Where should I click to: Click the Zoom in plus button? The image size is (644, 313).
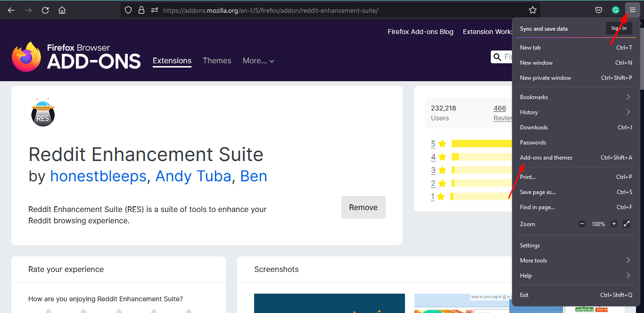(x=614, y=224)
